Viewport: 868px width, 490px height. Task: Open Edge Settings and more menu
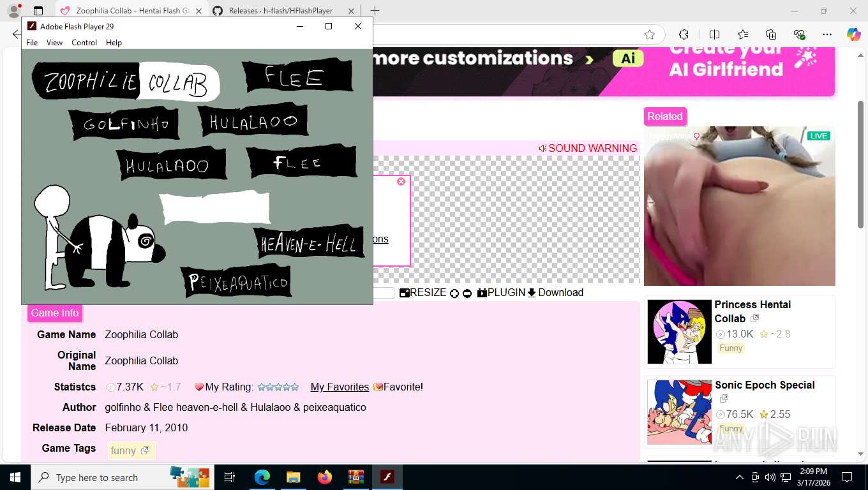point(827,34)
